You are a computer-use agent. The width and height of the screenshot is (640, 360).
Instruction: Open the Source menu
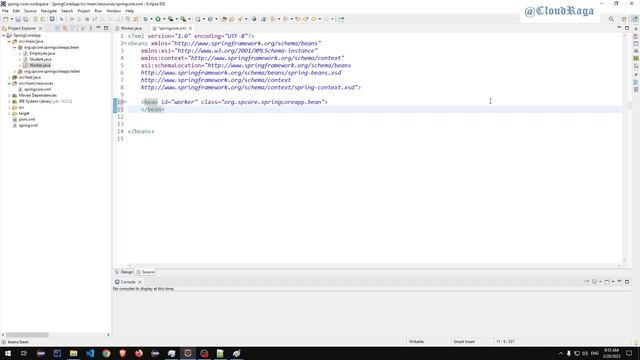click(30, 11)
